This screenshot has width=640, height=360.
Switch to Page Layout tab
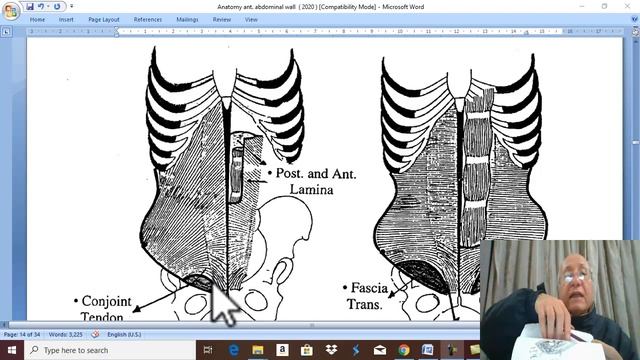click(x=104, y=19)
